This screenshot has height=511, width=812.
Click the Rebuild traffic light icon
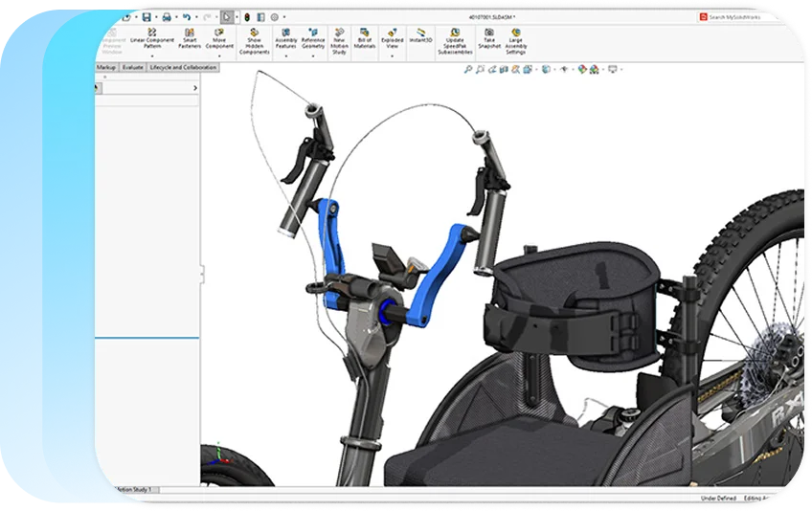point(247,17)
